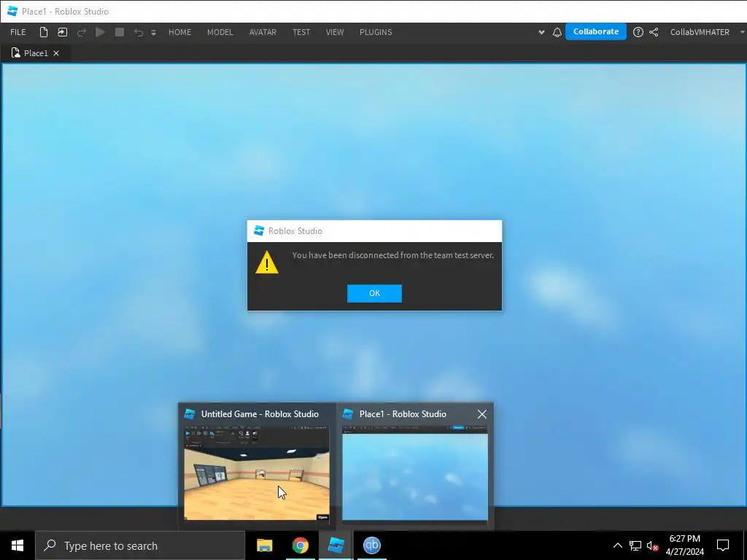Select Place1 window thumbnail preview
747x560 pixels.
point(415,472)
